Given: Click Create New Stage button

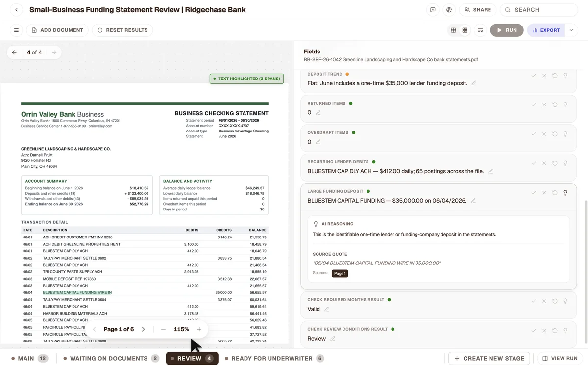Looking at the screenshot, I should tap(489, 359).
